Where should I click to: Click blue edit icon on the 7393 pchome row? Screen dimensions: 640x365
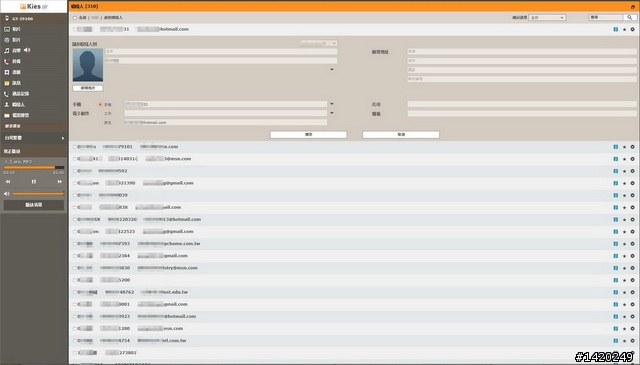pyautogui.click(x=616, y=244)
